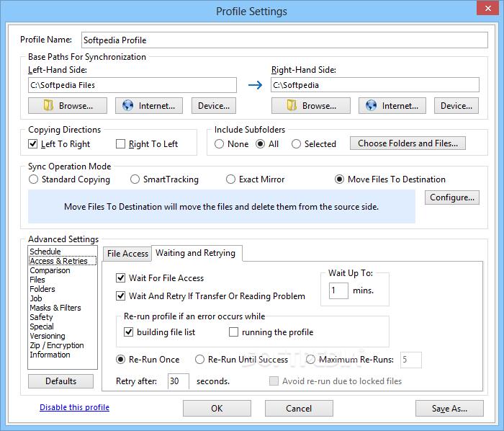Click the Cancel button
This screenshot has width=504, height=431.
point(299,408)
